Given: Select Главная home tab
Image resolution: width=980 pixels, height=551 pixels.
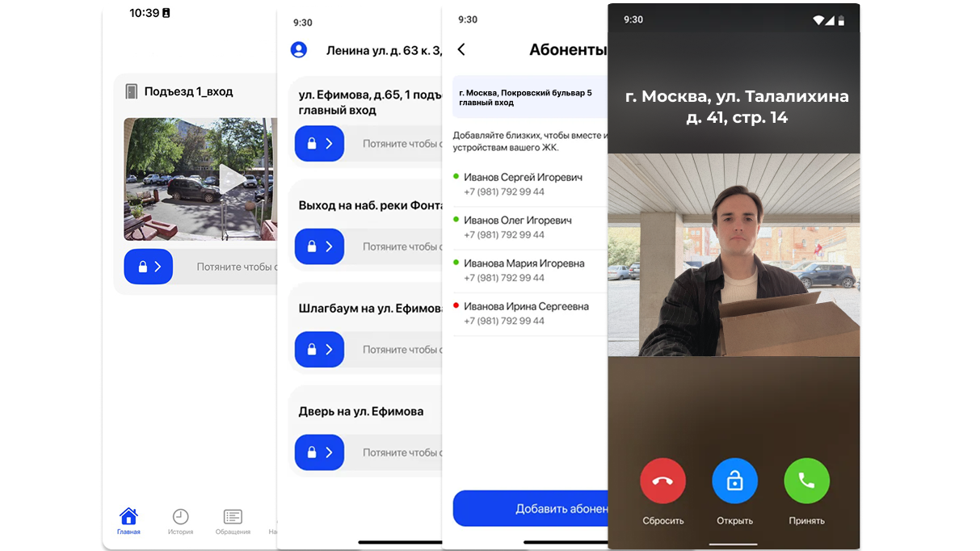Looking at the screenshot, I should click(x=128, y=521).
